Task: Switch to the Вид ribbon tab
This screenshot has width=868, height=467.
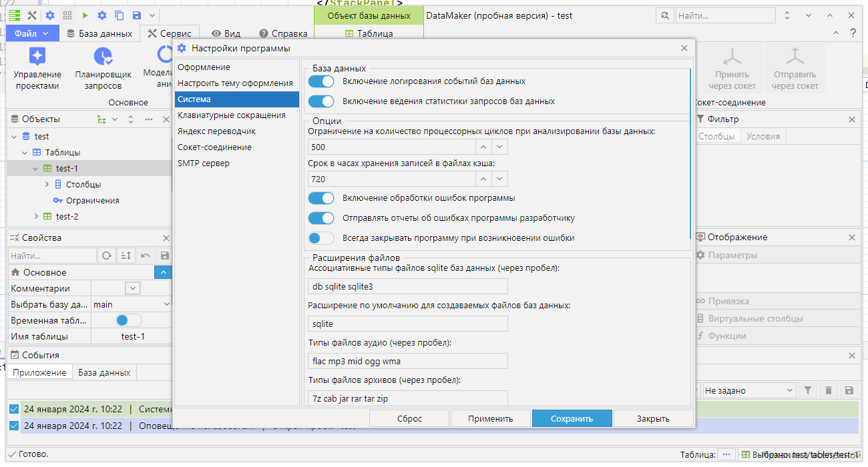Action: click(226, 33)
